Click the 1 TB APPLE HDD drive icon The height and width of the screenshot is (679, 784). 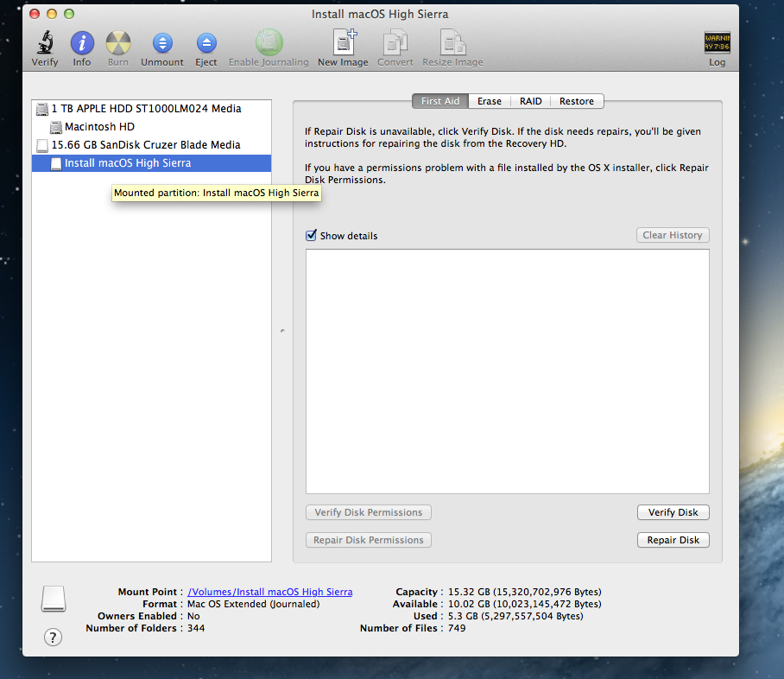[42, 109]
